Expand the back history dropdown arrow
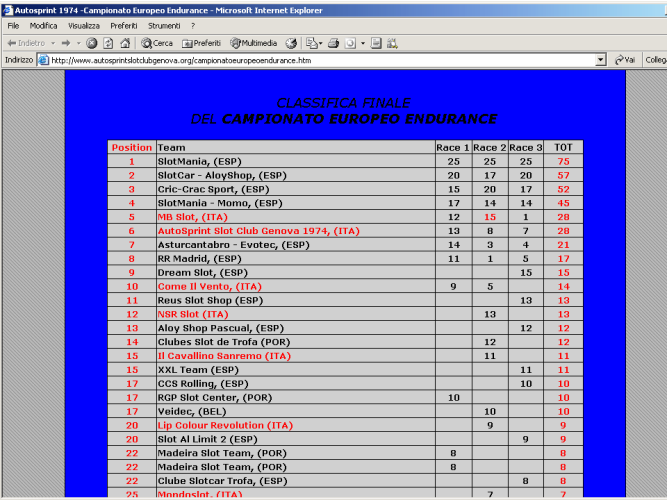 click(53, 43)
